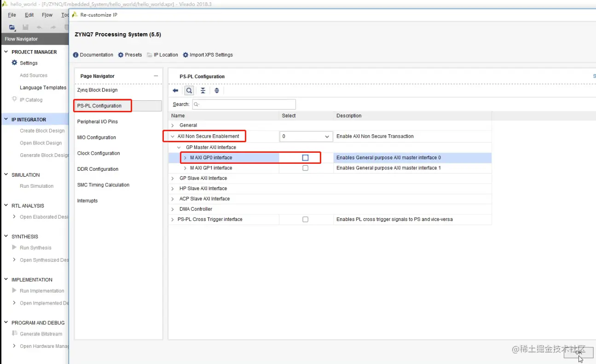Viewport: 596px width, 364px height.
Task: Click Open Block Design
Action: point(41,143)
